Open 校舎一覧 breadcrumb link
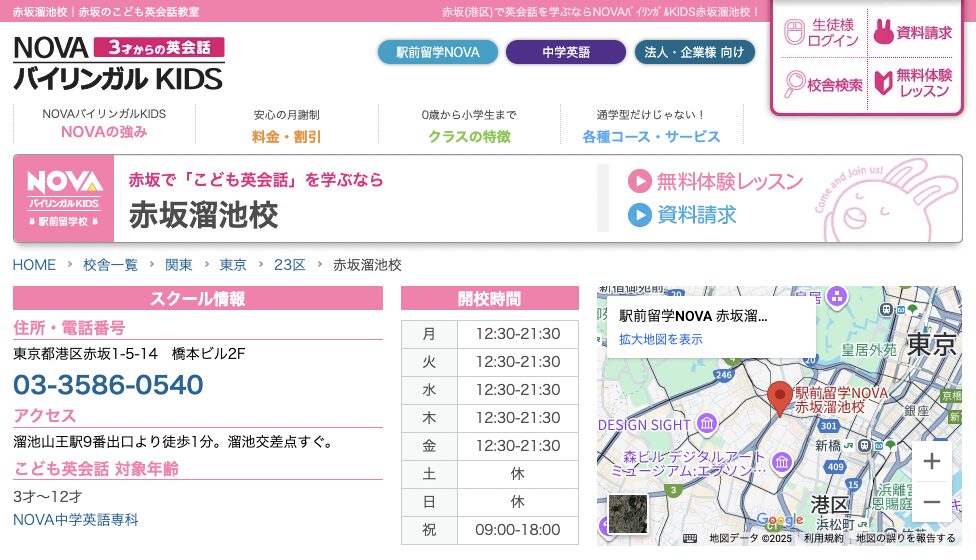Image resolution: width=976 pixels, height=560 pixels. [110, 265]
